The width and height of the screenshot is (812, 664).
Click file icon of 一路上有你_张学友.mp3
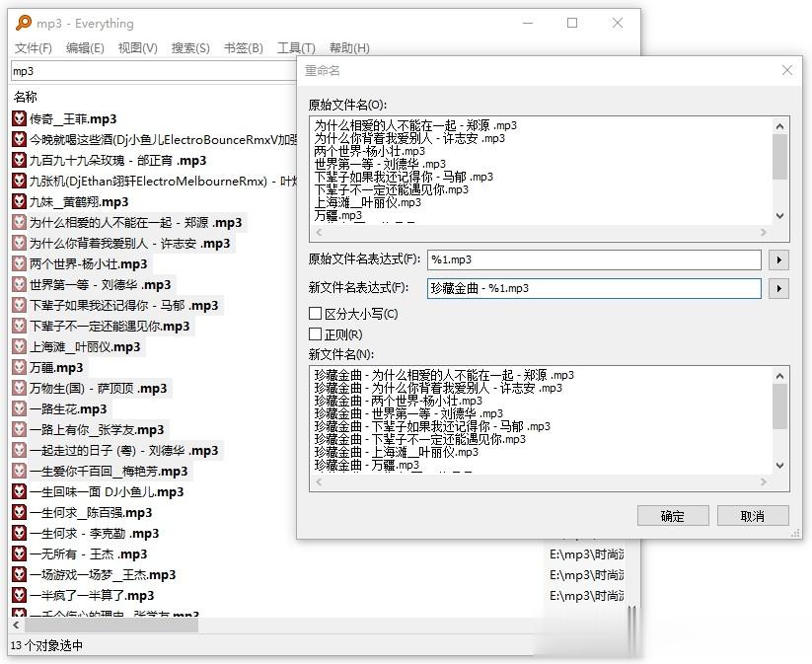click(19, 429)
